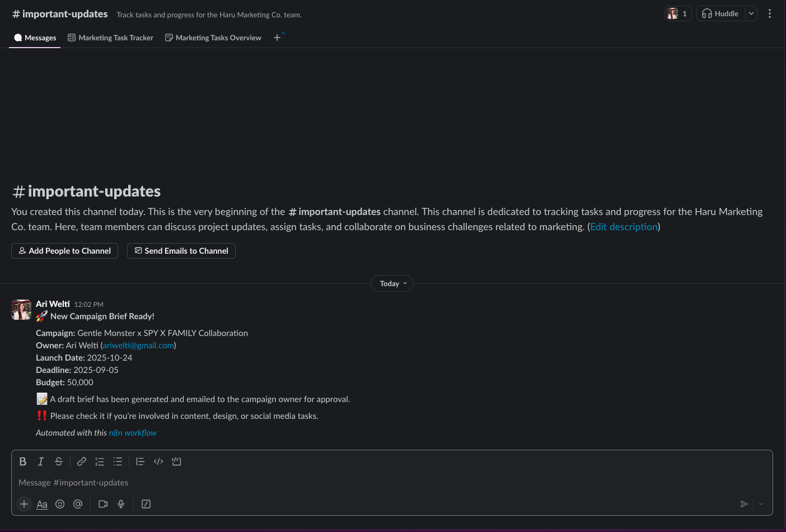Expand Huddle options dropdown
Screen dimensions: 786x532
click(x=751, y=13)
